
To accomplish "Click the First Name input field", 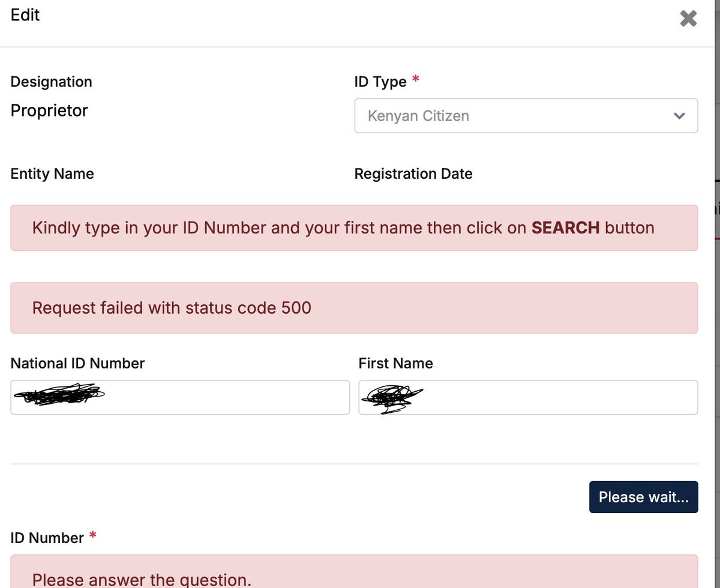I will pos(528,397).
